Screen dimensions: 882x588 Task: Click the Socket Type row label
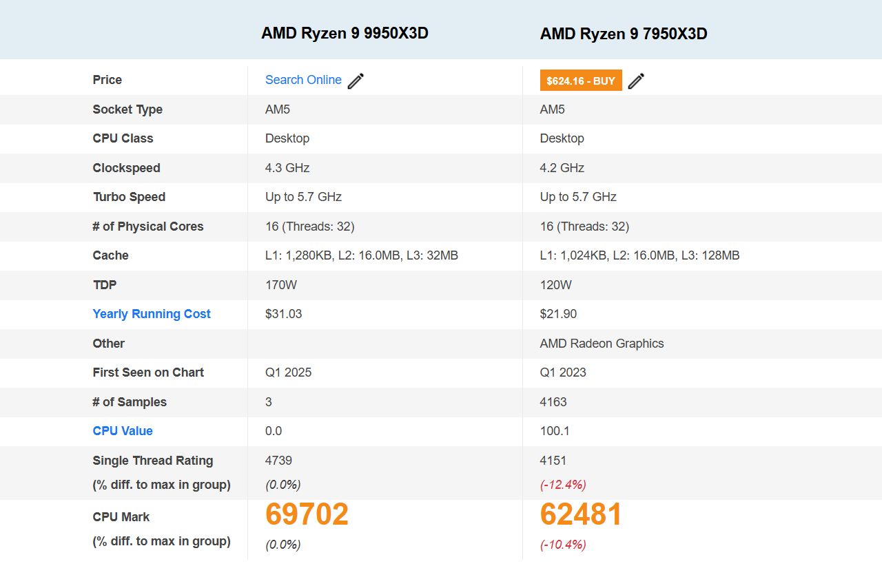pos(127,109)
